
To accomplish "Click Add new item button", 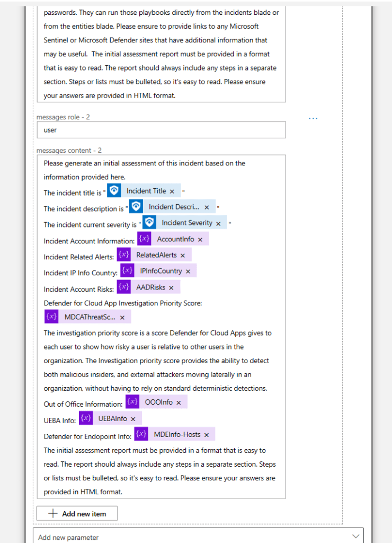I will (x=77, y=513).
